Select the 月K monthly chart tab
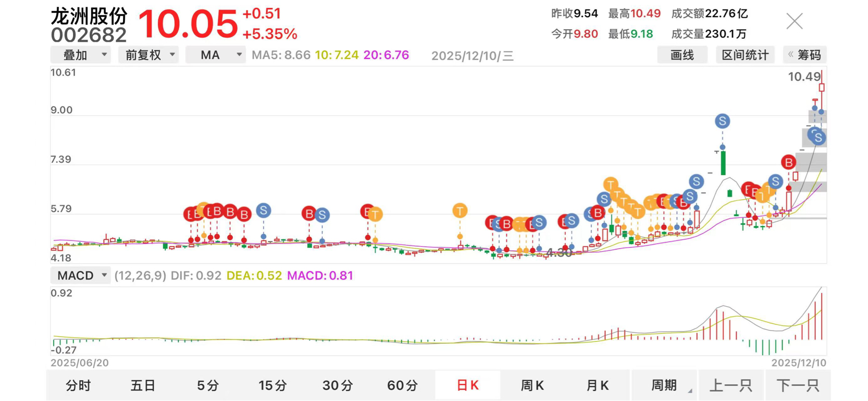The image size is (868, 401). (x=597, y=385)
